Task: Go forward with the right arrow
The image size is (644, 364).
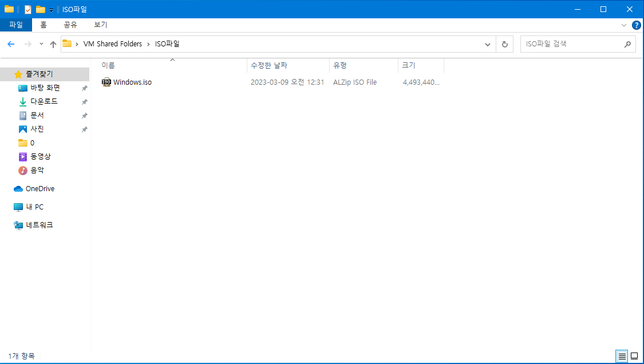Action: [28, 44]
